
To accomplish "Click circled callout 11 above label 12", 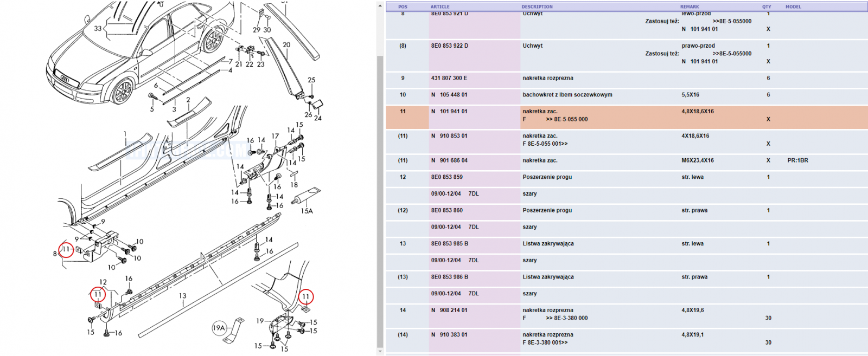I will click(98, 294).
